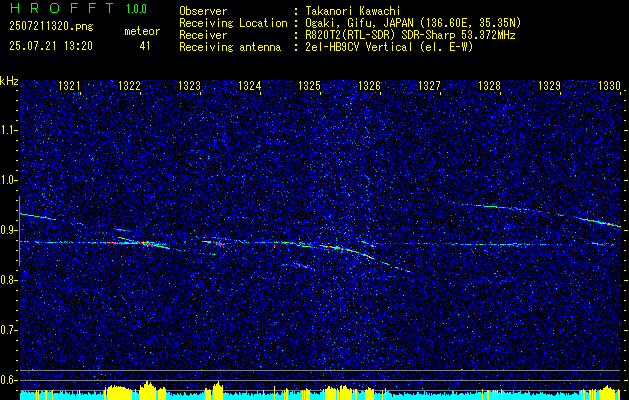This screenshot has height=400, width=629.
Task: Click the 0.8 kHz axis label
Action: 8,280
